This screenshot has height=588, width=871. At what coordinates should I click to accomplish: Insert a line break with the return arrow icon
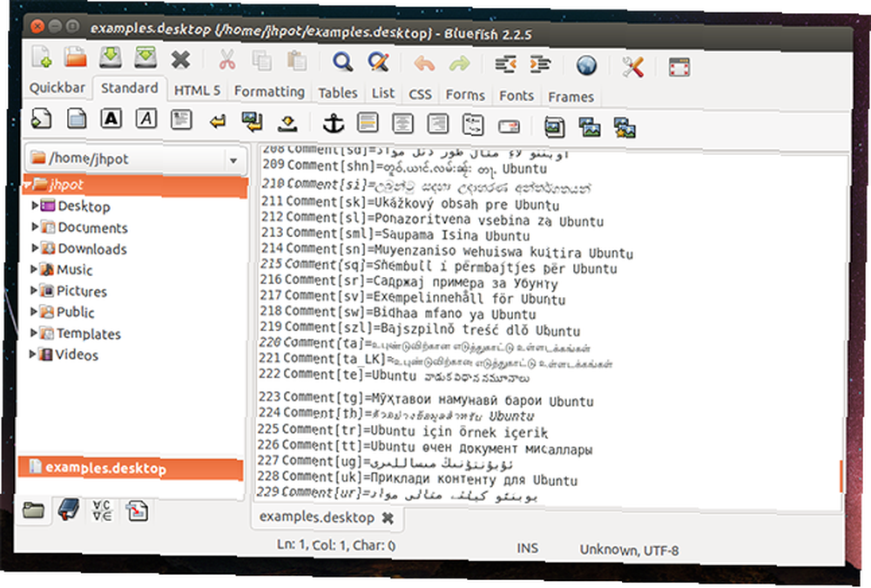(x=217, y=120)
